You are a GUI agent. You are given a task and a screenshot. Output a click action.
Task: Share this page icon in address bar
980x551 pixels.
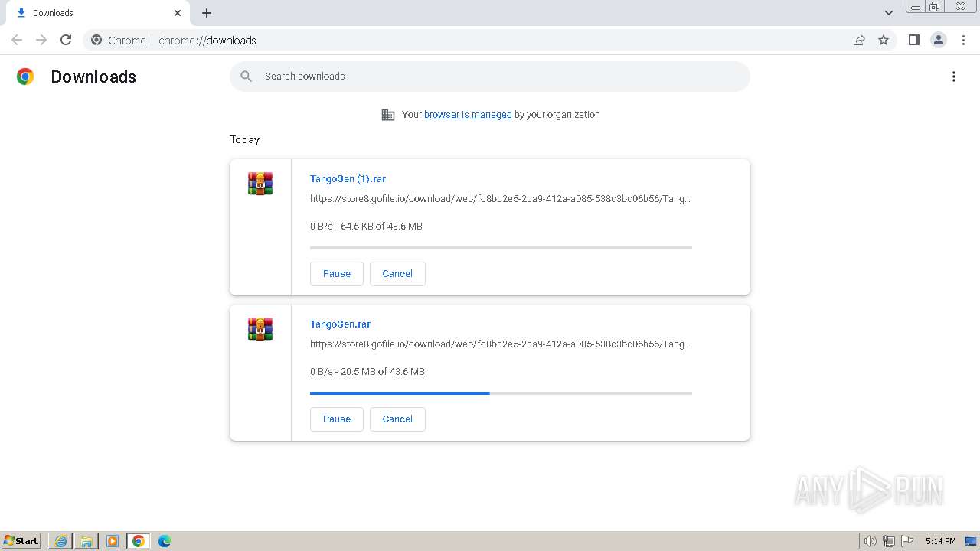(x=859, y=40)
